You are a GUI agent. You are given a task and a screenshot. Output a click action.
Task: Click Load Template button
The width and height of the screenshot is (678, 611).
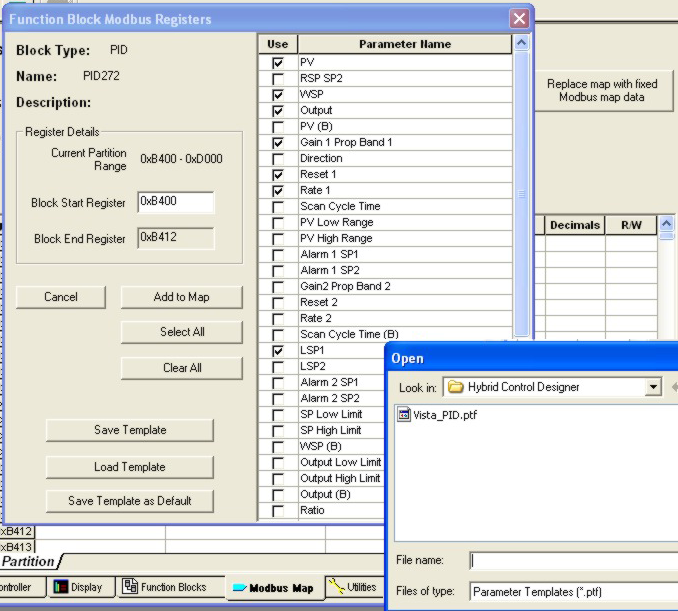click(130, 467)
